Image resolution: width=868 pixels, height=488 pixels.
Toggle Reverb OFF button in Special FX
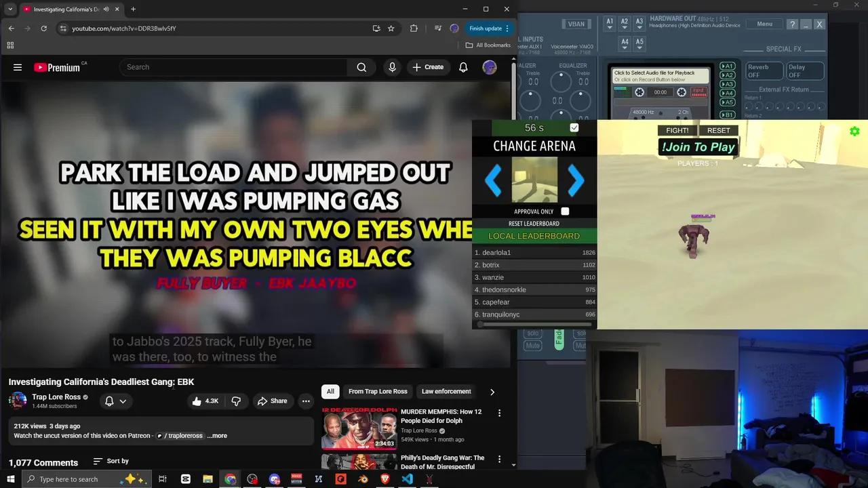[x=764, y=71]
